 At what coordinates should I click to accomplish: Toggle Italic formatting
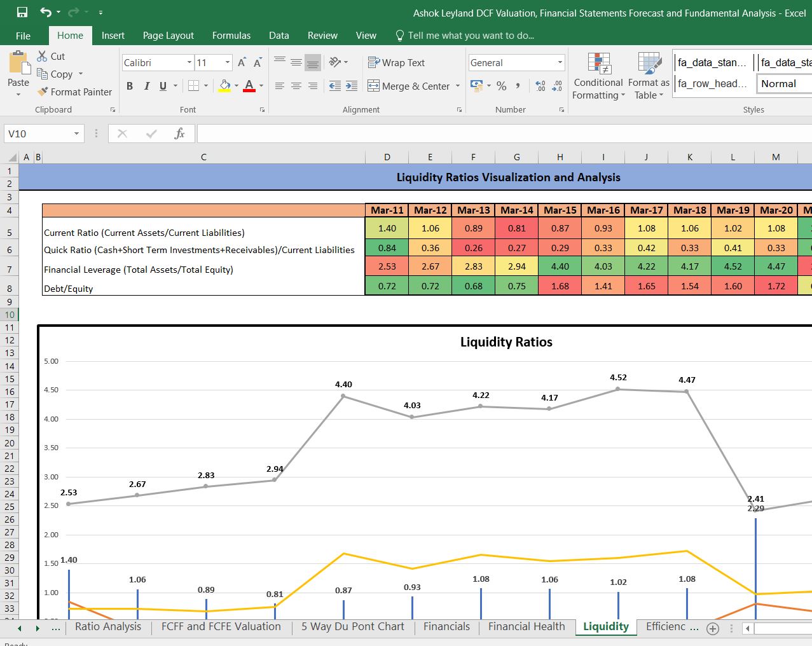(x=146, y=86)
